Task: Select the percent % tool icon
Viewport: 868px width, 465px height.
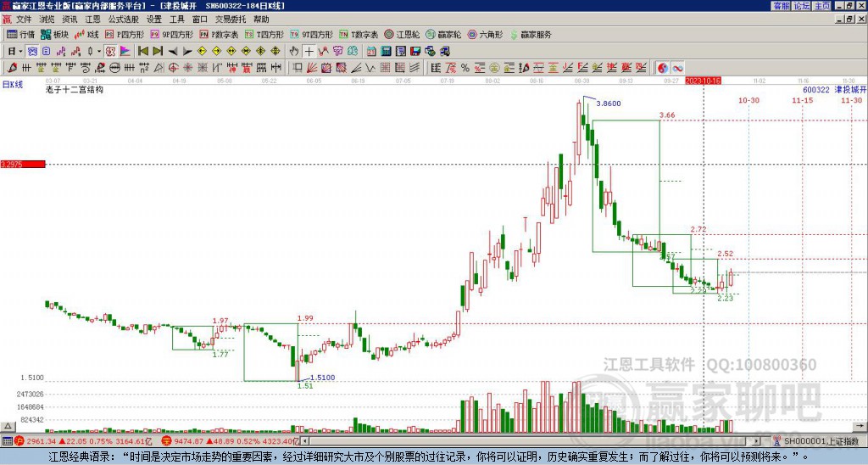Action: pyautogui.click(x=465, y=68)
